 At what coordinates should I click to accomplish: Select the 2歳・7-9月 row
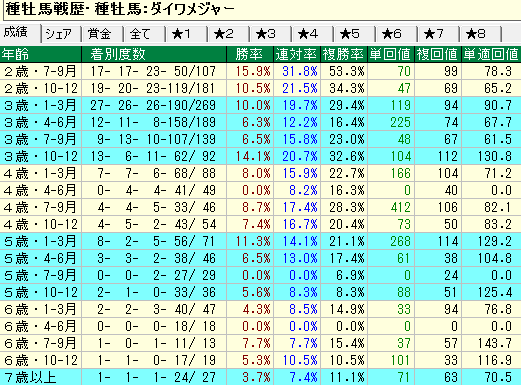pyautogui.click(x=260, y=71)
